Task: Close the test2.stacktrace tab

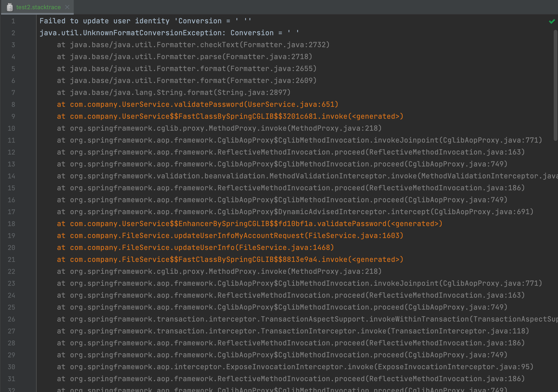Action: tap(67, 7)
